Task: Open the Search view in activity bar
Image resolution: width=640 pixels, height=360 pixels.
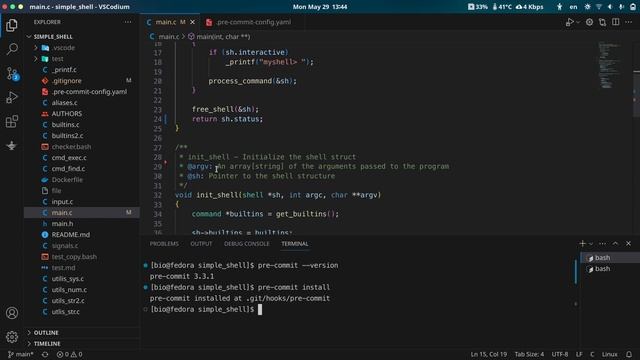Action: 12,49
